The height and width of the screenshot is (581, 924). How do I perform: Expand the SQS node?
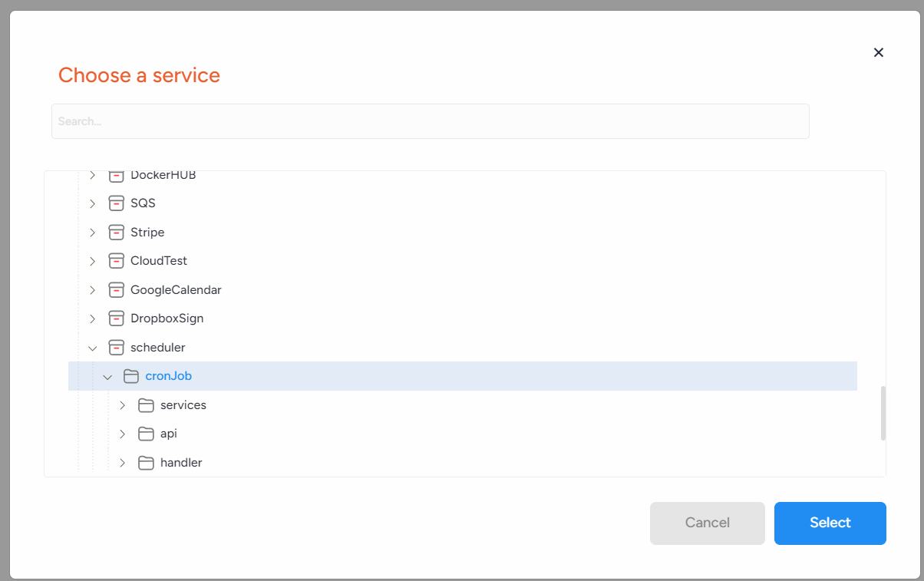pyautogui.click(x=93, y=203)
